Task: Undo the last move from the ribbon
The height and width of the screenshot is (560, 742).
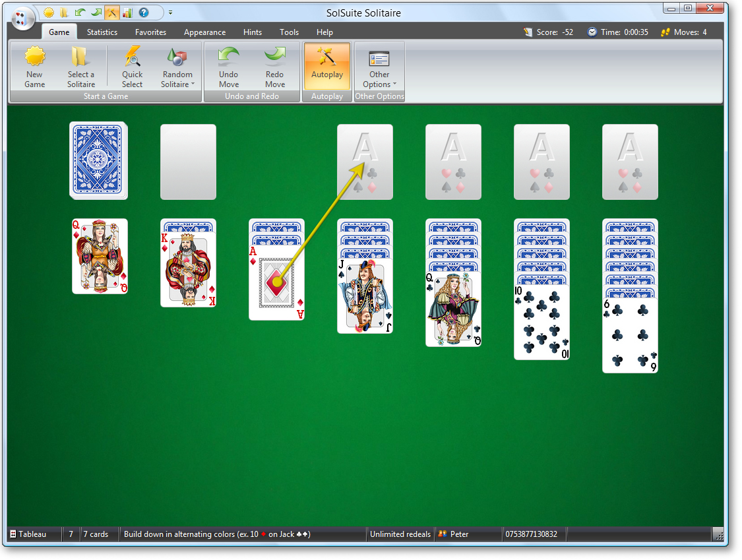Action: (x=229, y=67)
